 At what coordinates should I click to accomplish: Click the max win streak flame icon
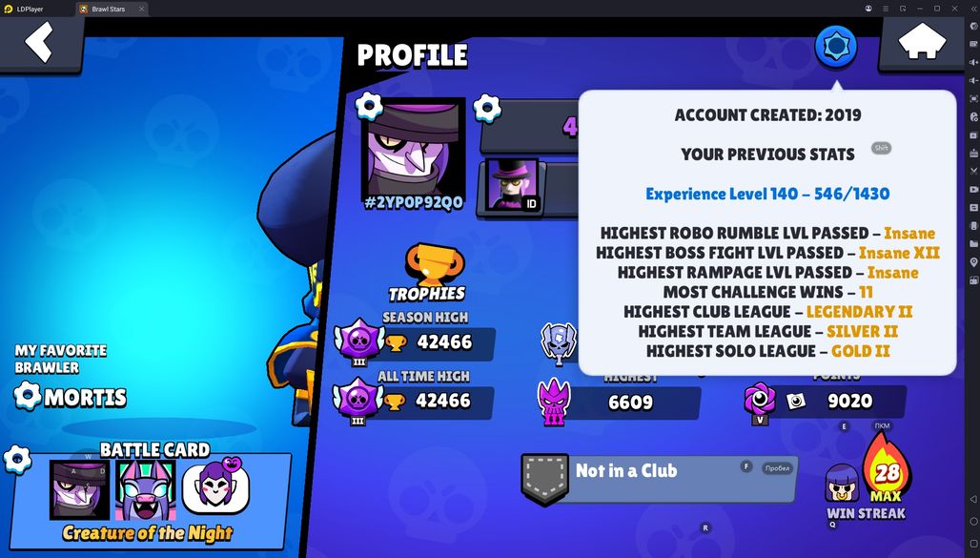click(x=887, y=469)
